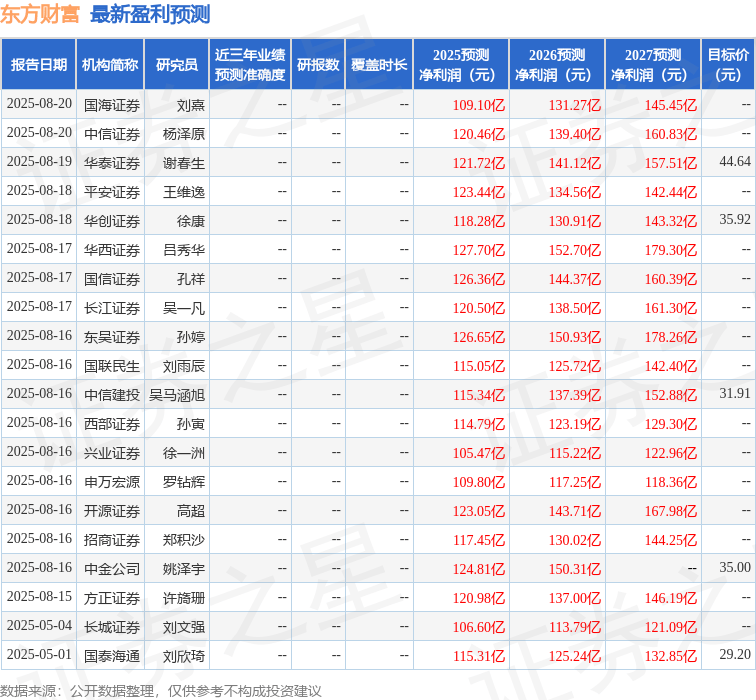Click the 东方财富 title text

point(41,14)
